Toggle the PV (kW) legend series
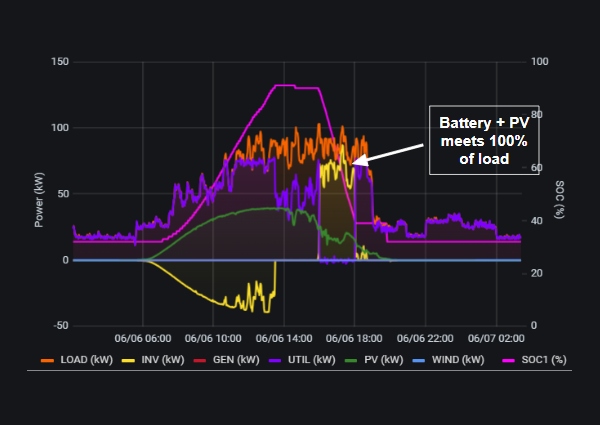600x425 pixels. tap(374, 360)
